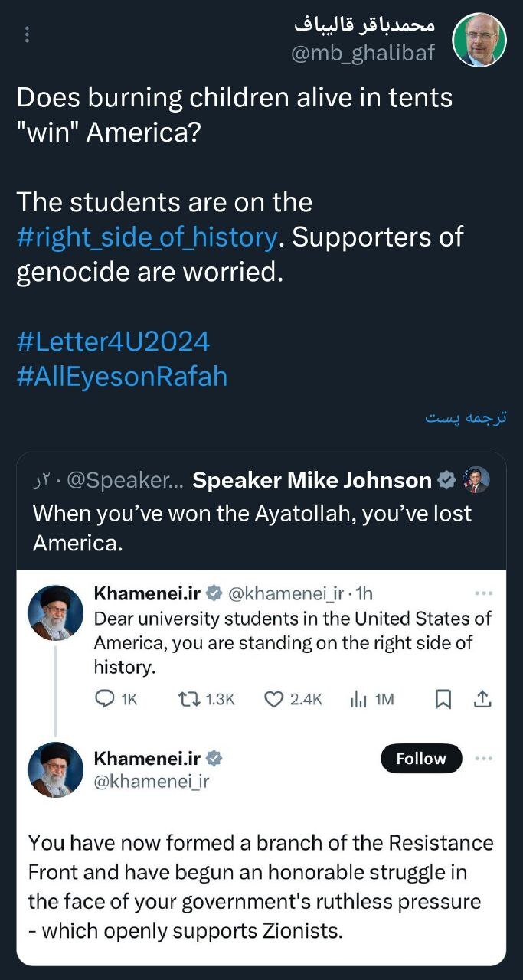
Task: Translate the post via ترجمه پست link
Action: 466,417
